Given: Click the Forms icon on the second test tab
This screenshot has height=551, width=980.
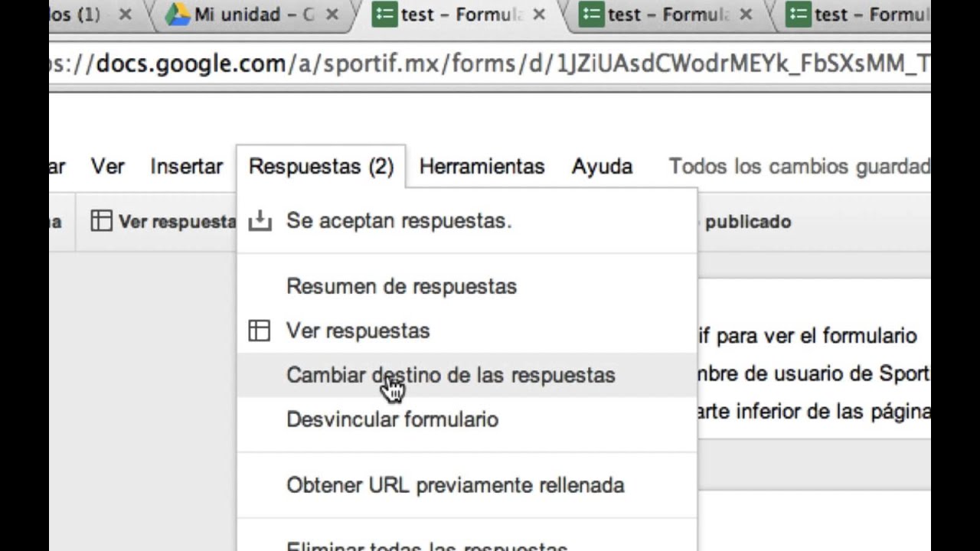Looking at the screenshot, I should click(x=592, y=15).
